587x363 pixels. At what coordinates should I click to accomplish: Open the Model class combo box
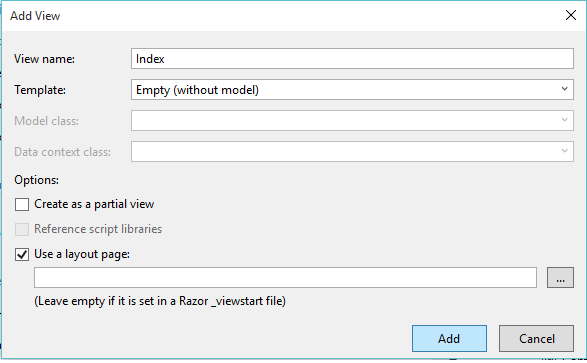point(352,121)
